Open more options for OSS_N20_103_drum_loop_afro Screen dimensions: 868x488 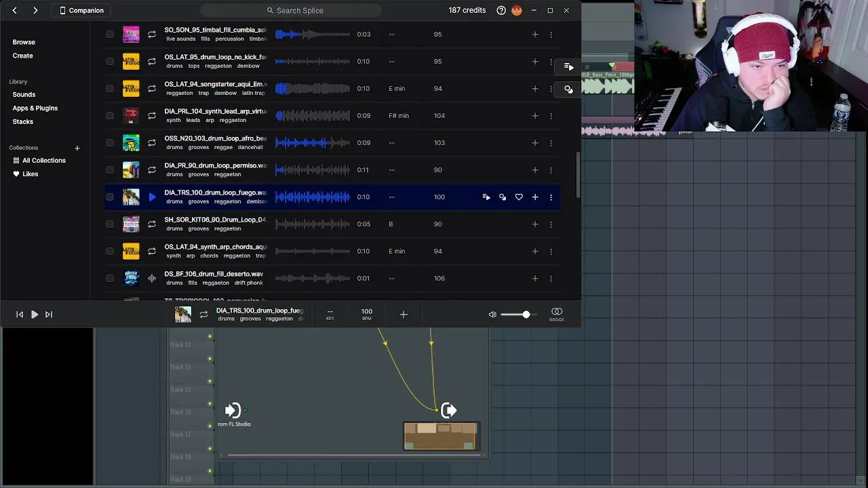point(551,143)
